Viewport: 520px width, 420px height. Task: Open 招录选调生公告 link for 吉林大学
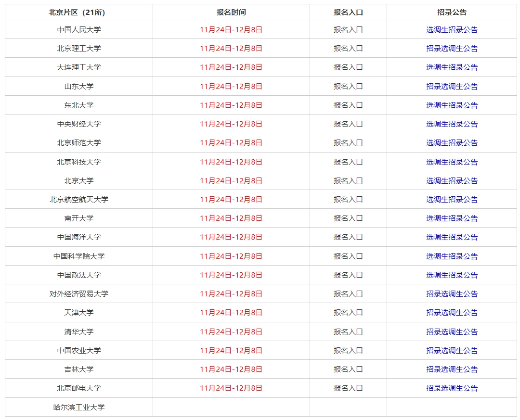(452, 369)
